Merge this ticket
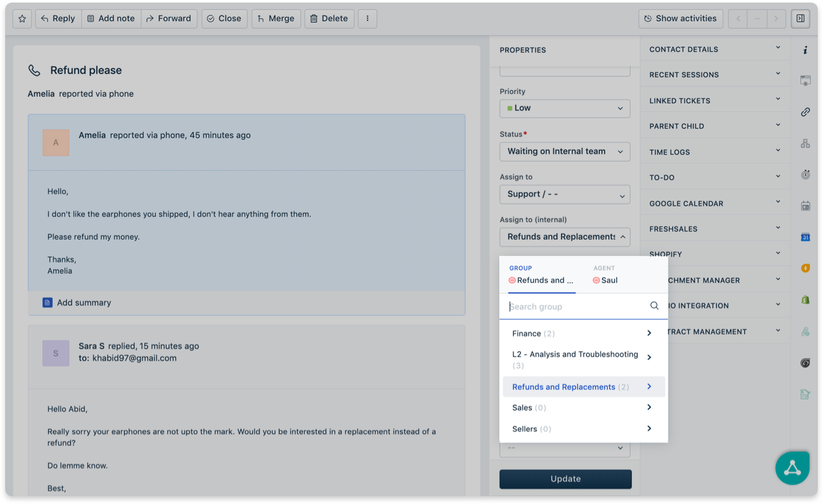The image size is (823, 504). [276, 19]
